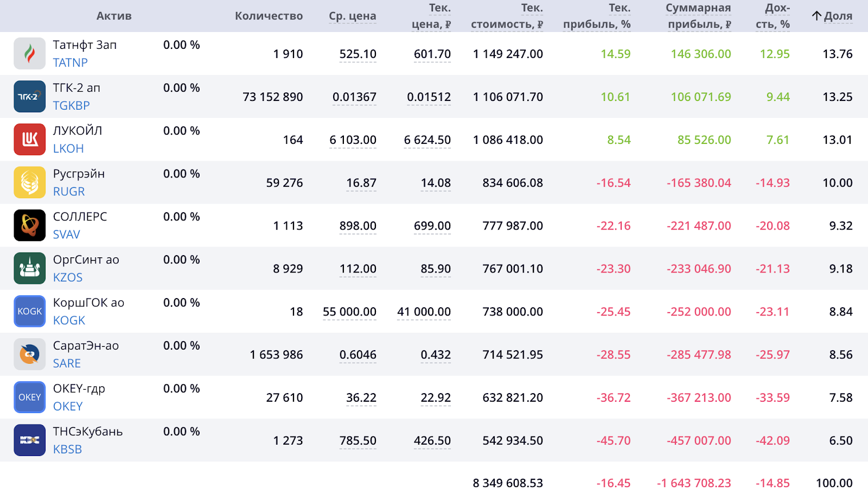Click the Татнфт Зап company logo
This screenshot has height=500, width=868.
point(29,54)
